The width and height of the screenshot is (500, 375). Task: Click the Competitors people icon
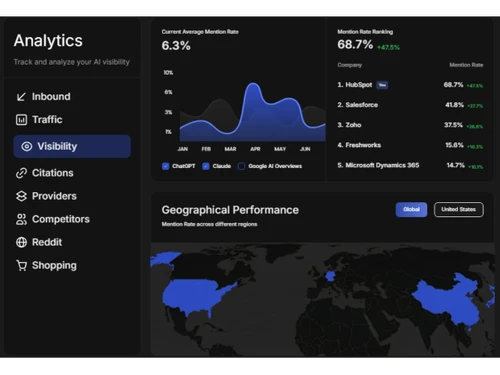21,219
